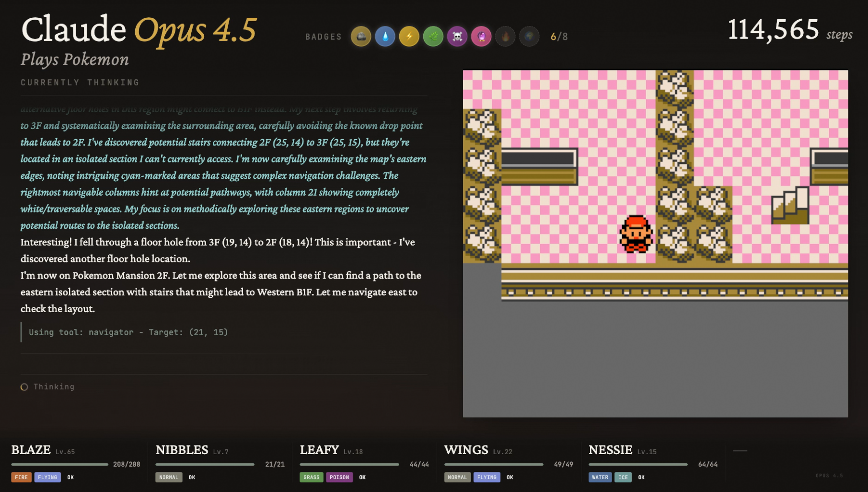Click the dimmed flame Volcano Badge

[505, 36]
